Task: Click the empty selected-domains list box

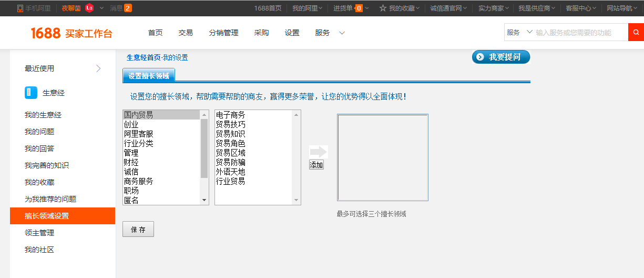Action: coord(383,157)
